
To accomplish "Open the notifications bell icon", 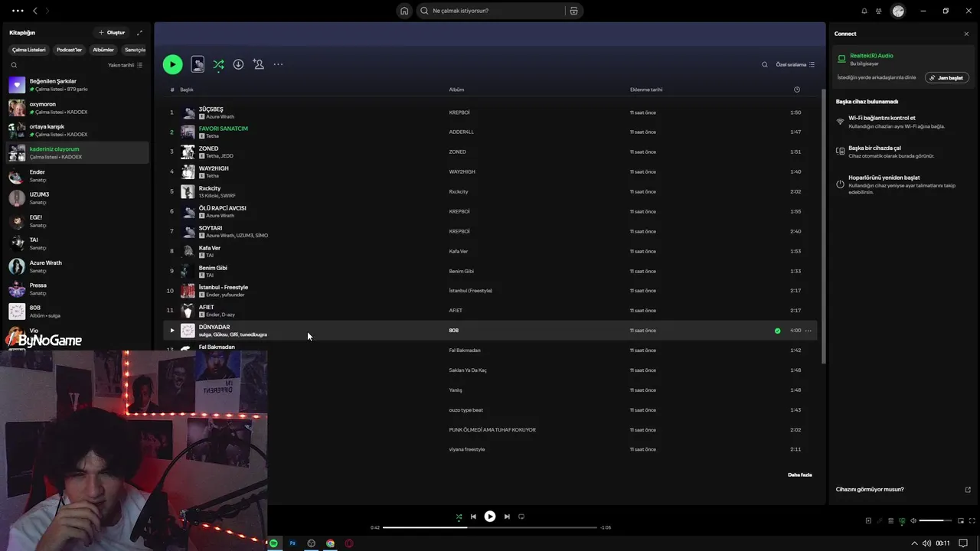I will tap(864, 11).
